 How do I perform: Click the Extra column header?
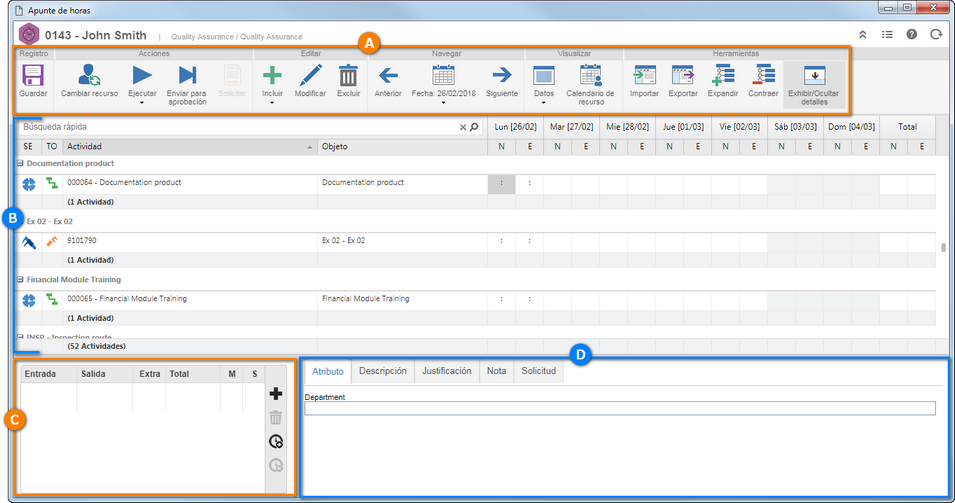(149, 374)
